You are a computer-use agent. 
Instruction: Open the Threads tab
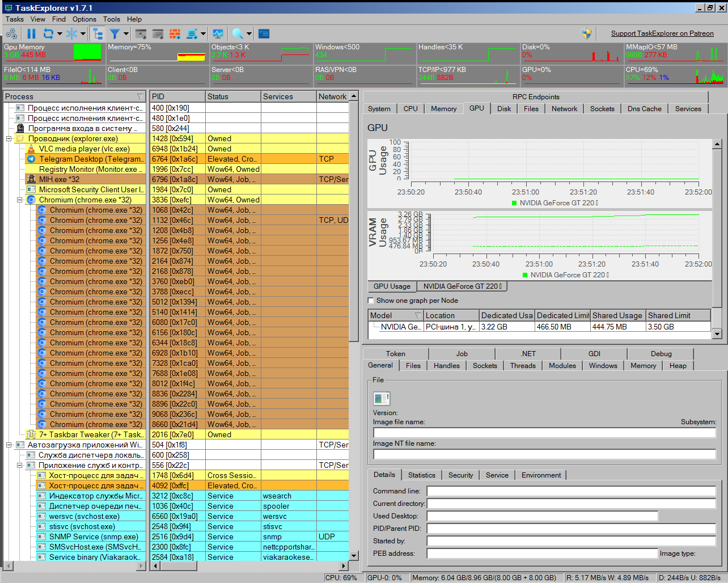click(x=522, y=366)
